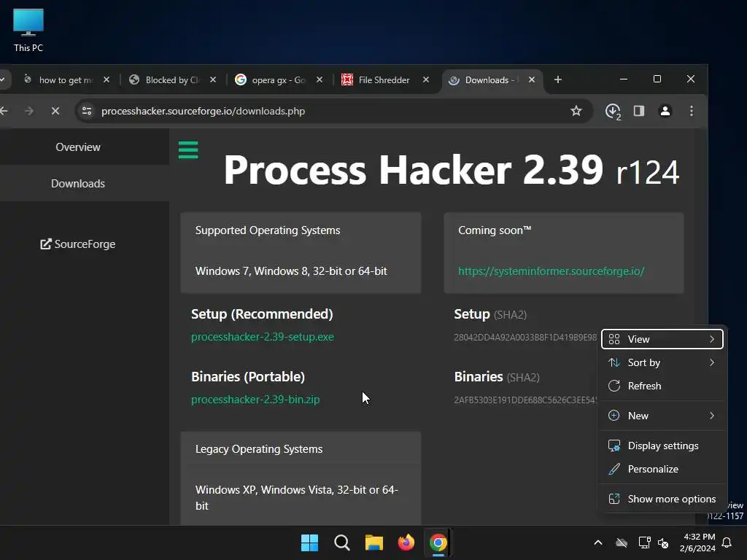
Task: Open the Chrome three-dot menu
Action: coord(692,111)
